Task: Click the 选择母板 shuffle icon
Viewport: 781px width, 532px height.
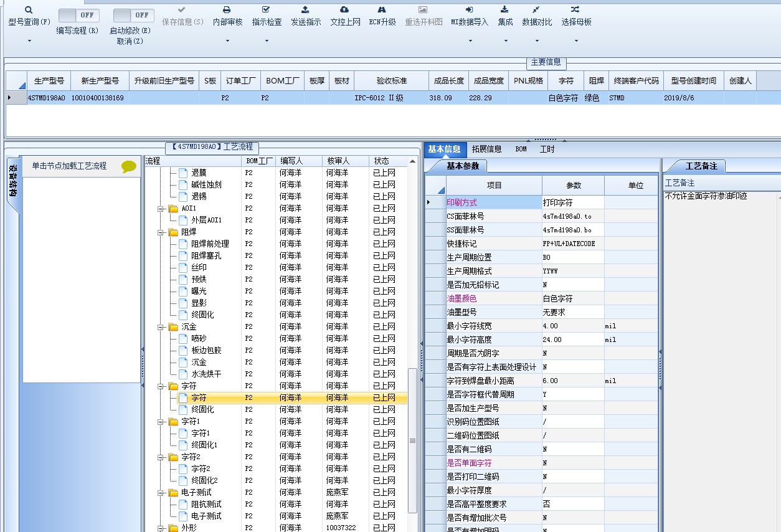Action: (x=575, y=10)
